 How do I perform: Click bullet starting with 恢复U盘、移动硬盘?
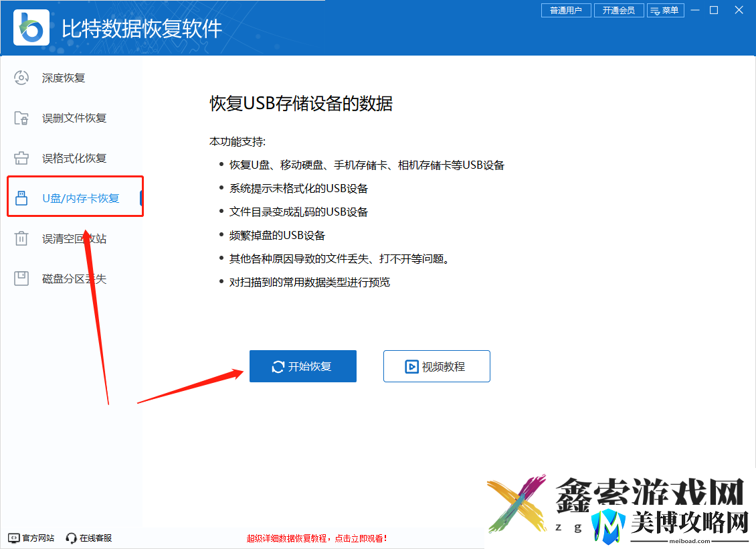tap(367, 165)
